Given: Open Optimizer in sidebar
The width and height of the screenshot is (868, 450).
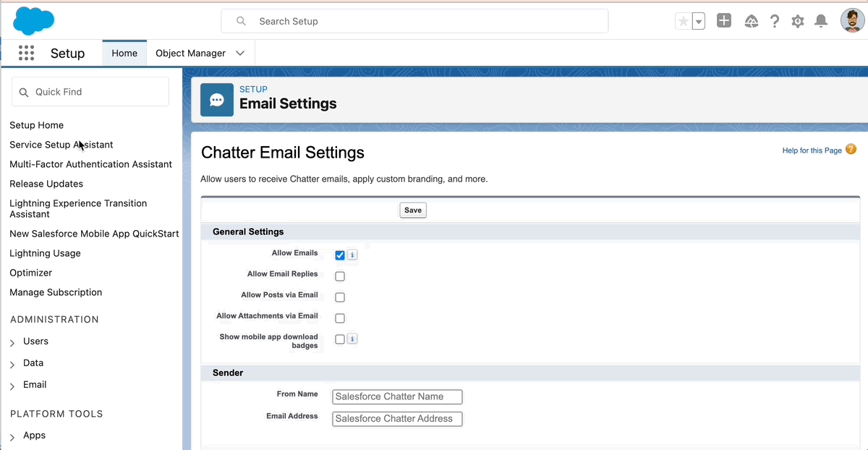Looking at the screenshot, I should point(31,273).
